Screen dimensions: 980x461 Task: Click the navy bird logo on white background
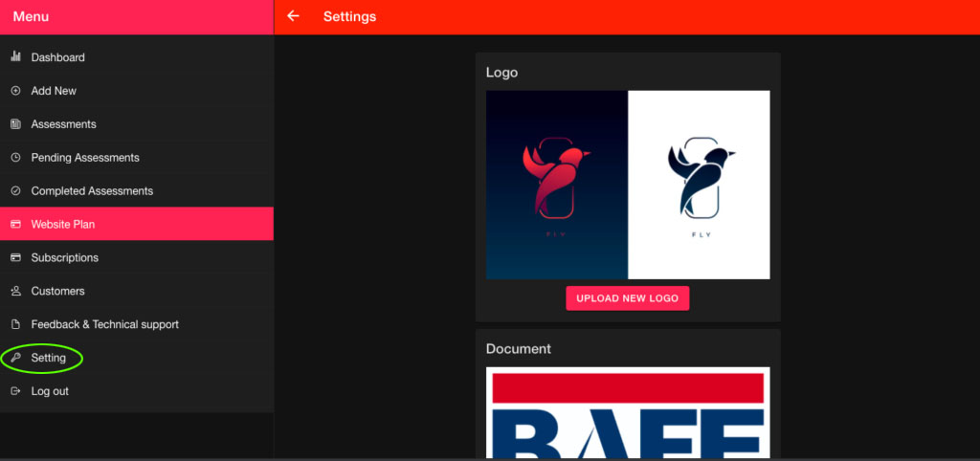tap(699, 185)
